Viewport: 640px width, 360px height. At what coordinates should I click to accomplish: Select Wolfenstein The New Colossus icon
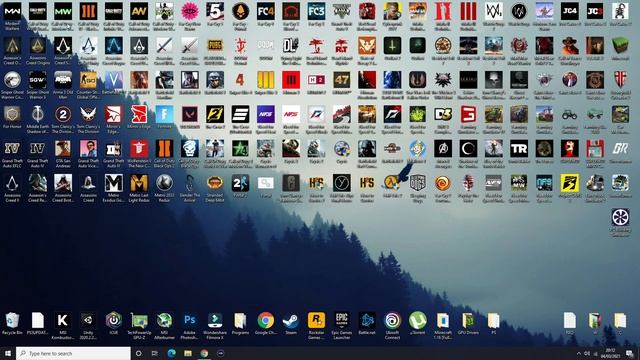click(139, 149)
